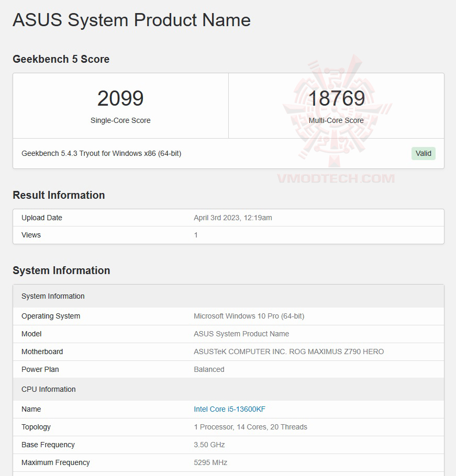This screenshot has height=476, width=456.
Task: Click the Model value ASUS System Product Name
Action: 241,334
